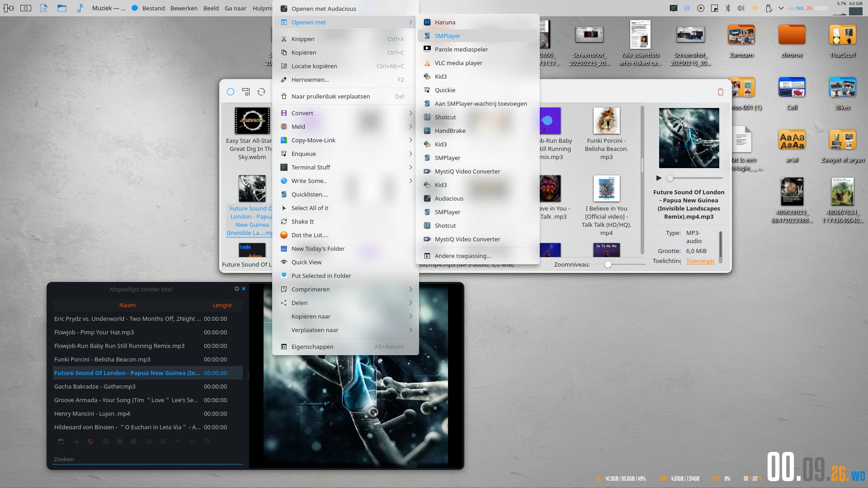Click the volume tray icon
The width and height of the screenshot is (868, 488).
pyautogui.click(x=741, y=8)
